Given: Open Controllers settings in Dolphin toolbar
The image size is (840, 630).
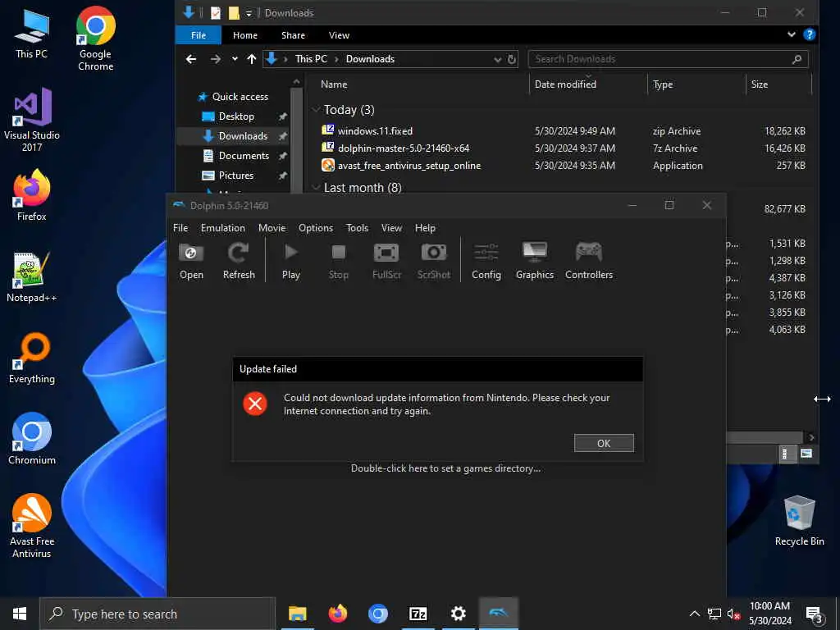Looking at the screenshot, I should click(x=589, y=261).
